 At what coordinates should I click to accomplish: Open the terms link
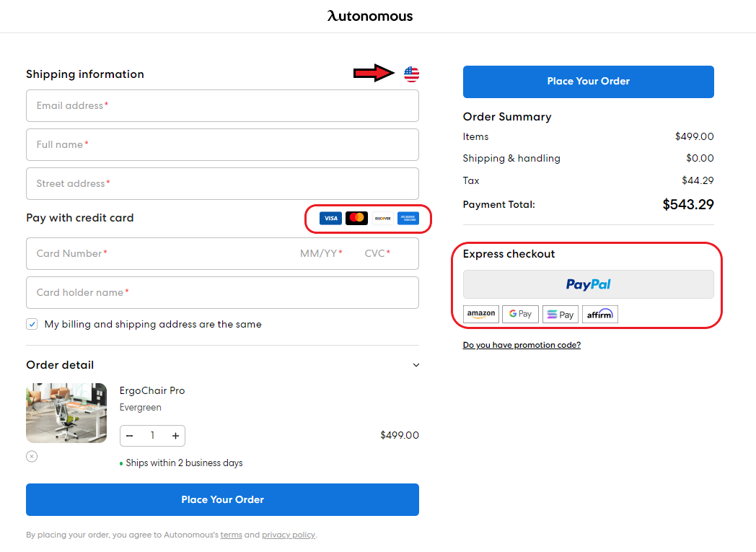[232, 535]
